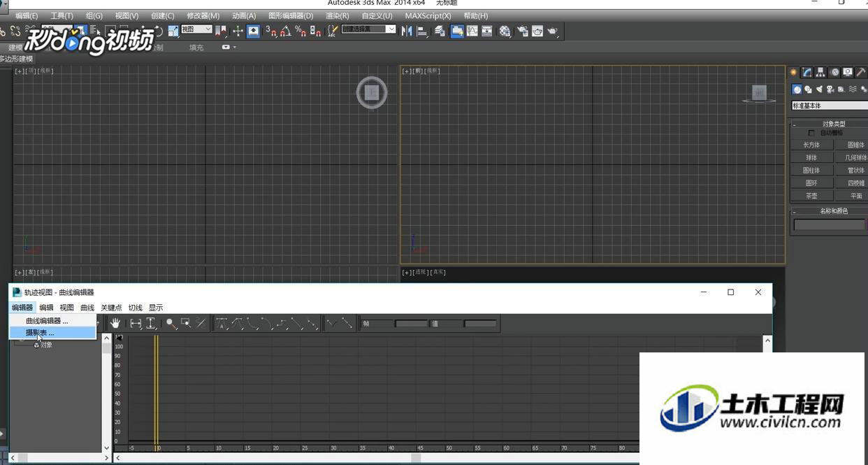Image resolution: width=868 pixels, height=465 pixels.
Task: Select the Geometry category icon
Action: point(797,90)
